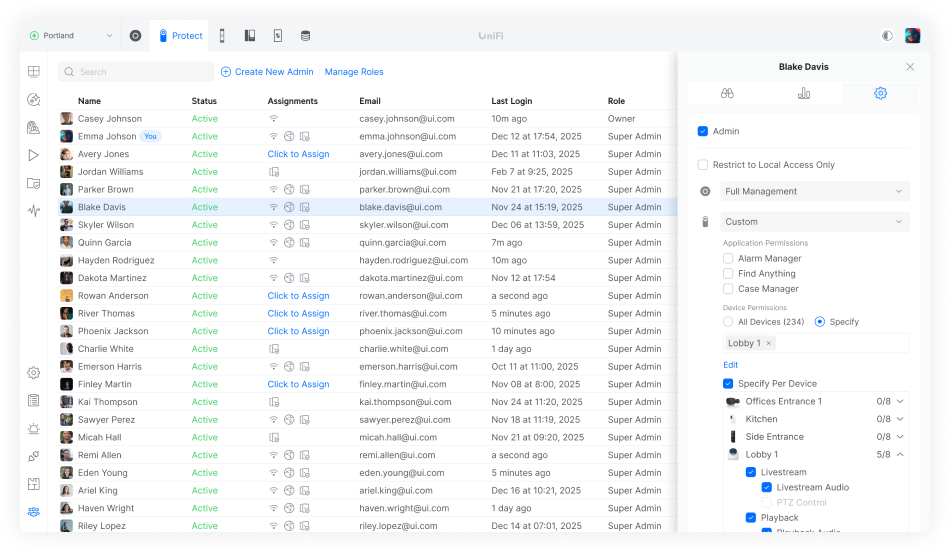Open the alarm siren icon in sidebar

pyautogui.click(x=34, y=429)
